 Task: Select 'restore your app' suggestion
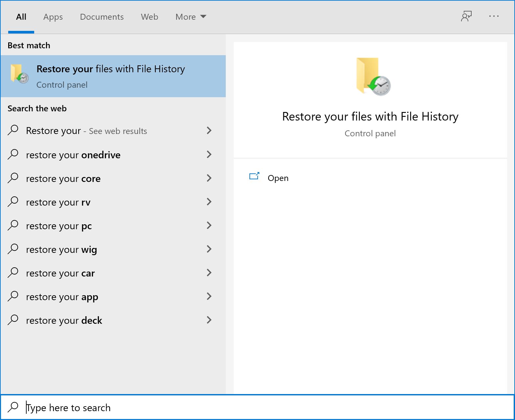(x=113, y=297)
